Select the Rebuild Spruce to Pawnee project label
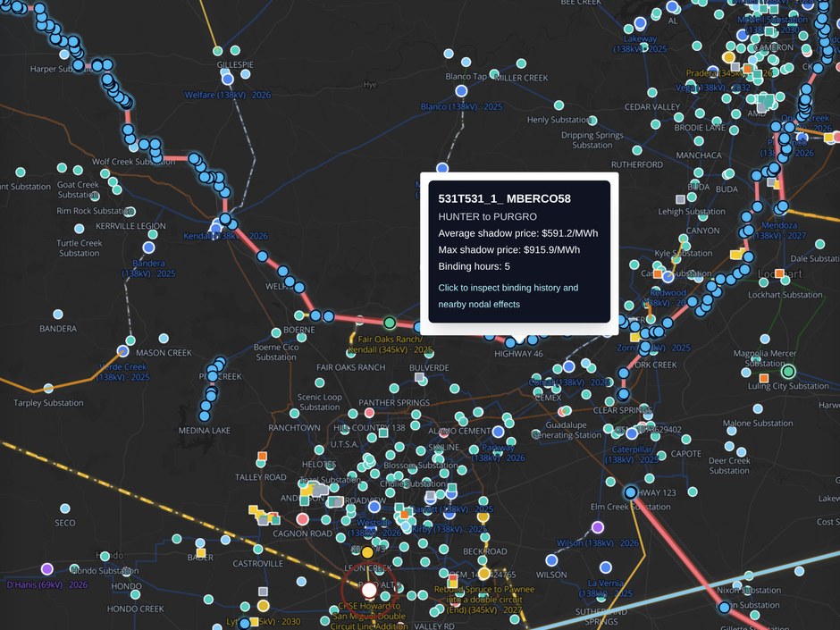840x630 pixels. [484, 600]
